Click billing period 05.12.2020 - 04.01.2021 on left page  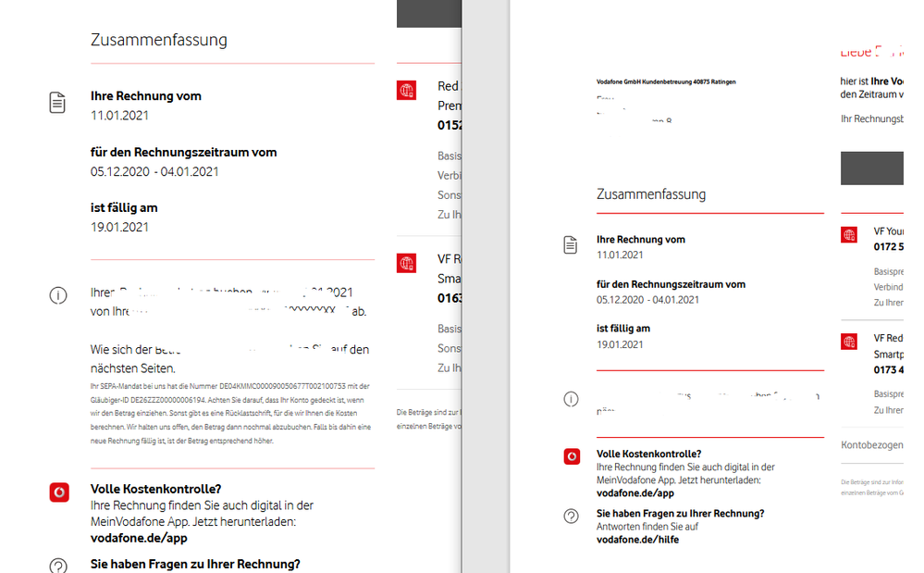(154, 171)
